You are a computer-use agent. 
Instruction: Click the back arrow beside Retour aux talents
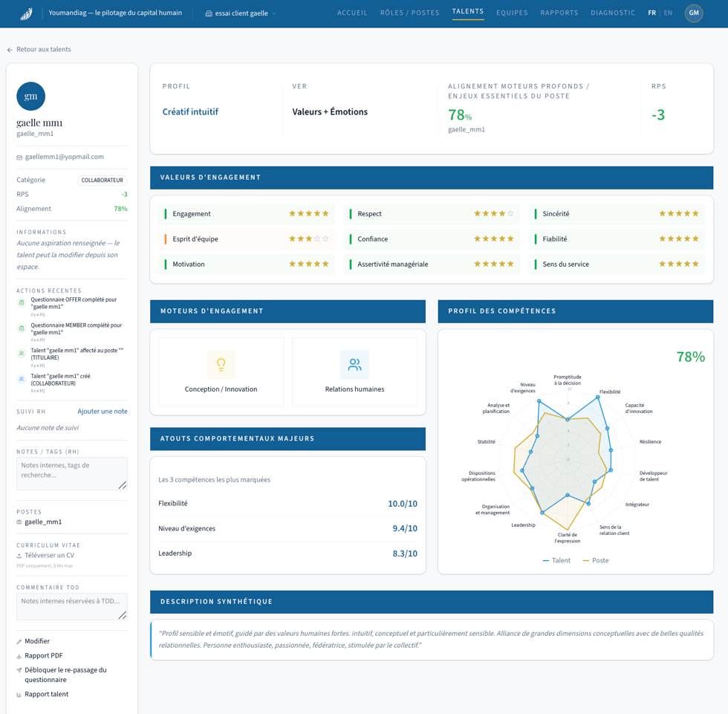[10, 50]
